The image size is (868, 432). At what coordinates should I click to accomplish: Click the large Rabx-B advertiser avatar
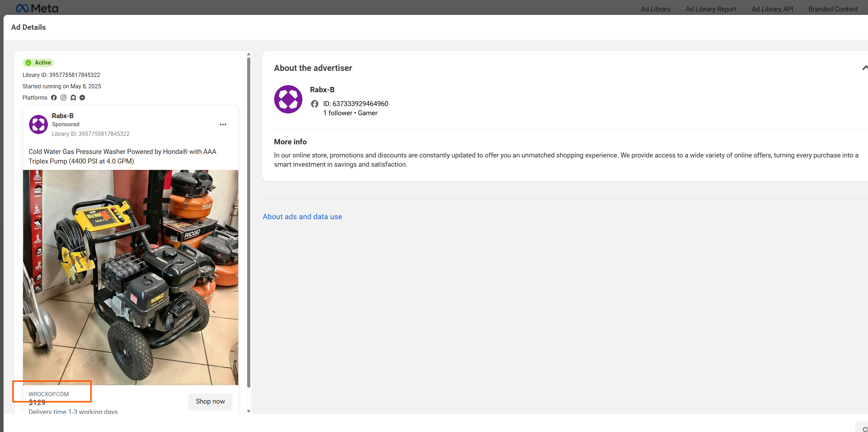point(288,99)
